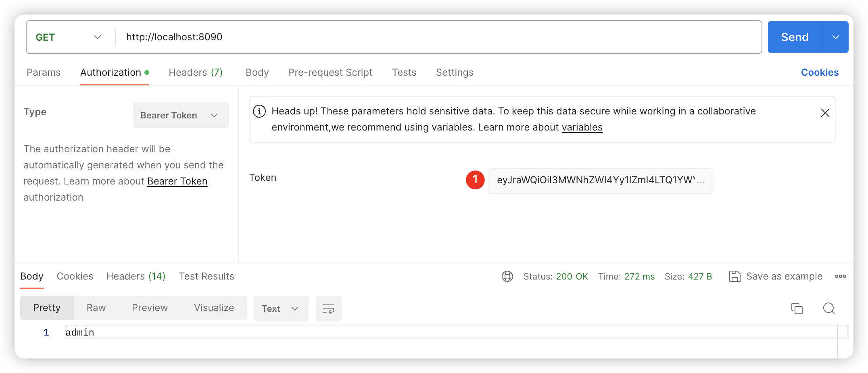The height and width of the screenshot is (373, 868).
Task: Open the Cookies link
Action: click(819, 73)
